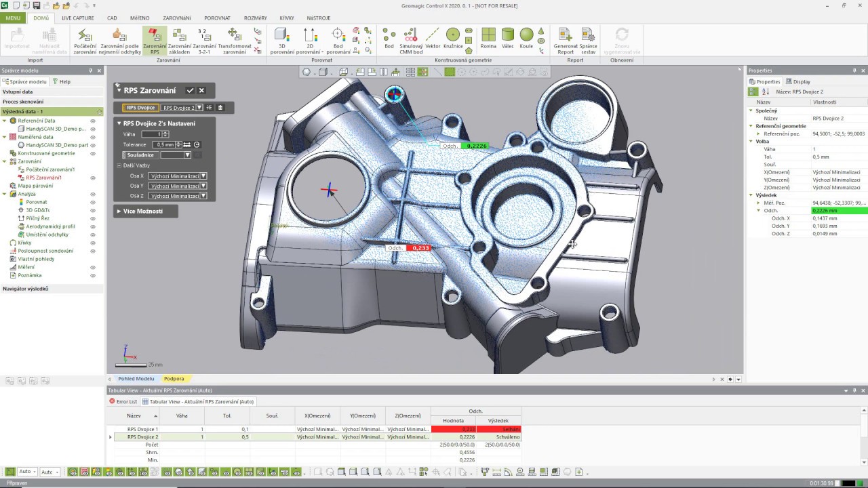The height and width of the screenshot is (488, 868).
Task: Open the Display tab in Properties
Action: coord(798,81)
